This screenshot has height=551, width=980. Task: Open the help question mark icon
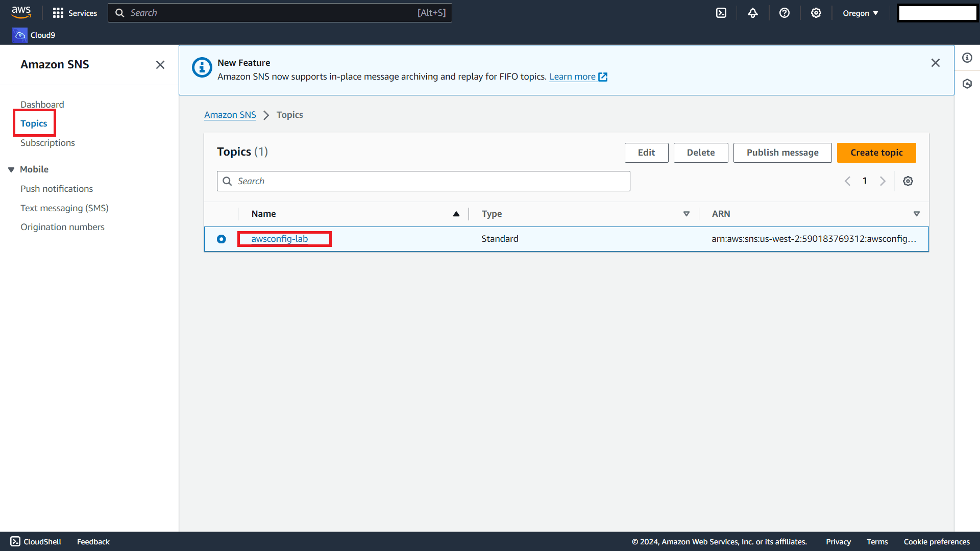(785, 13)
